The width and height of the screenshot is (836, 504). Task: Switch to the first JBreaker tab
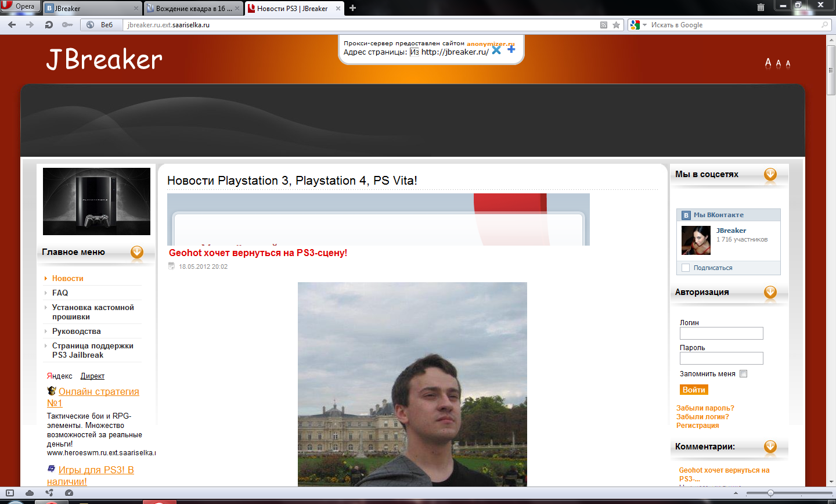pos(92,8)
